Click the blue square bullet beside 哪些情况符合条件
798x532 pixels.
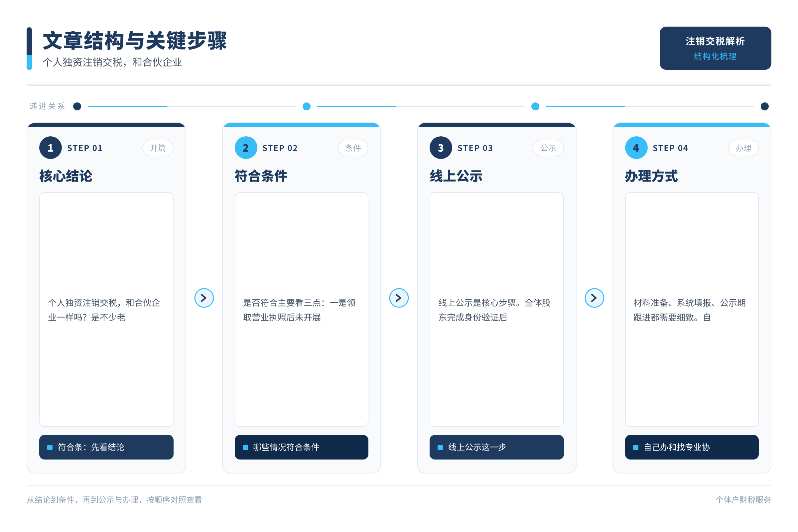(x=245, y=448)
